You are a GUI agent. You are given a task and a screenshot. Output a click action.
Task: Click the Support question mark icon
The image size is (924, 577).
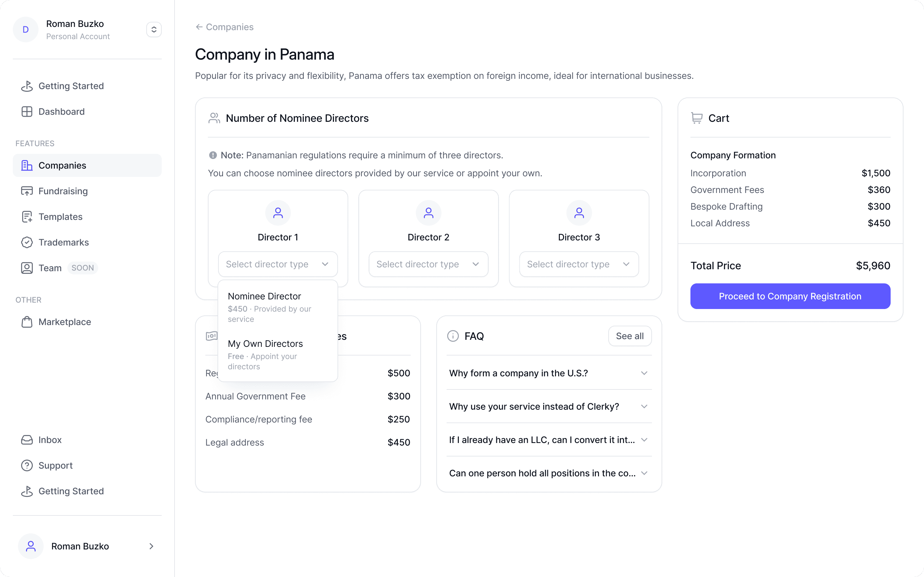pos(27,465)
